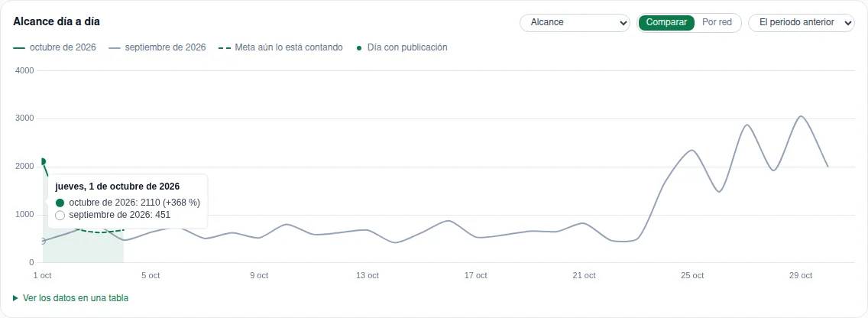Click the 4000 y-axis value
The height and width of the screenshot is (318, 868).
(x=24, y=71)
